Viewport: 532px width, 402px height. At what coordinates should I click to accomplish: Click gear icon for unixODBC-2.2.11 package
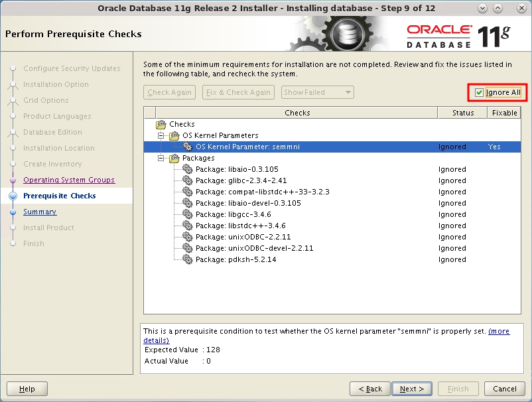pyautogui.click(x=187, y=236)
